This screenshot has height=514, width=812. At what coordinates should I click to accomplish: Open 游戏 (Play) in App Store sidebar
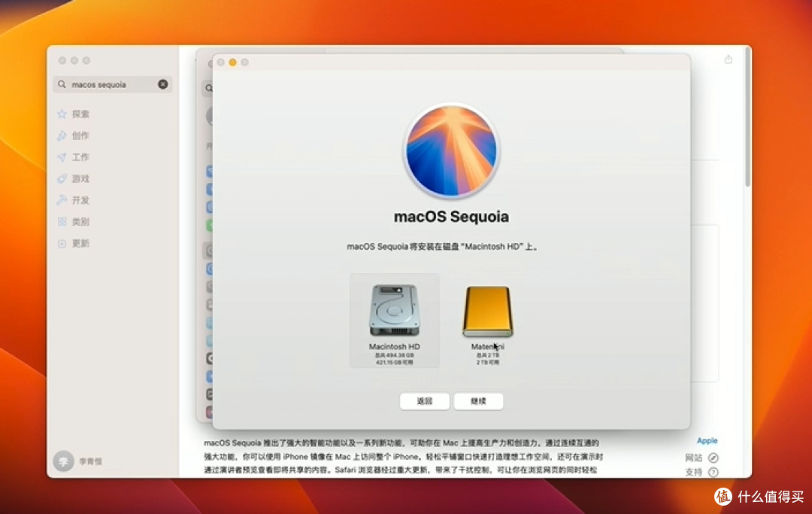(80, 179)
